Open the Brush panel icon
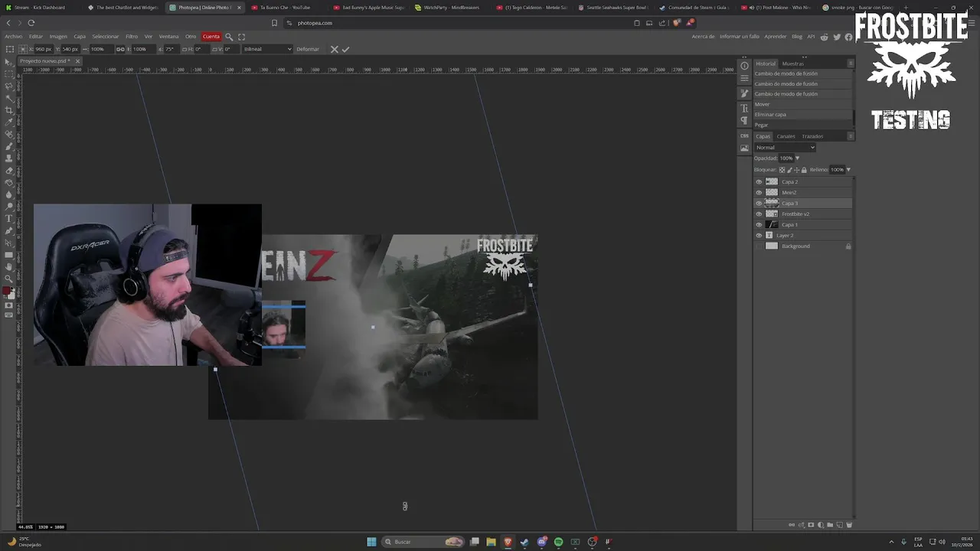The width and height of the screenshot is (980, 551). 745,93
